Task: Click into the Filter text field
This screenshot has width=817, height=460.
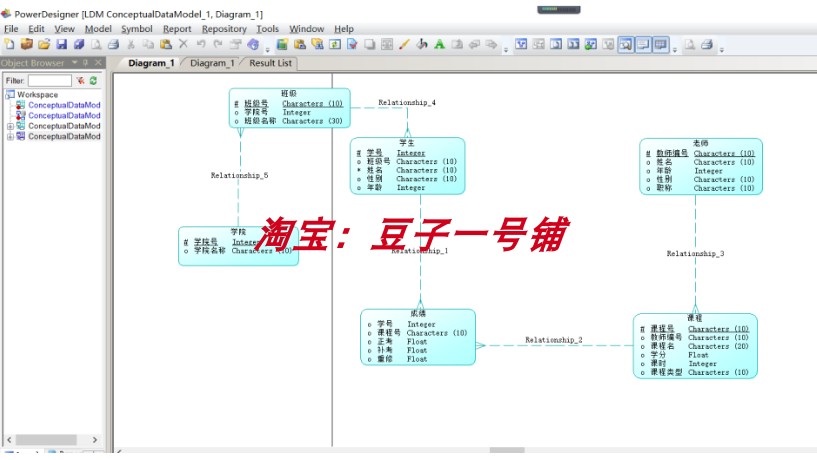Action: pos(49,81)
